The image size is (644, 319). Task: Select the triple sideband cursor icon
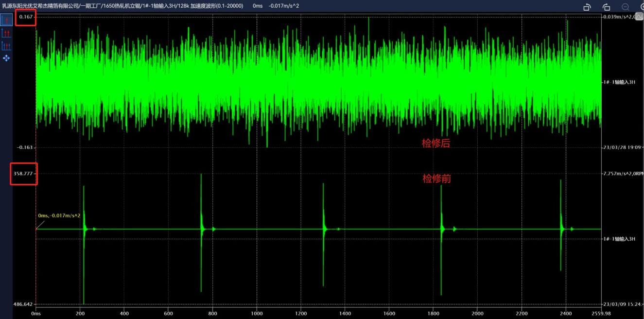click(6, 46)
